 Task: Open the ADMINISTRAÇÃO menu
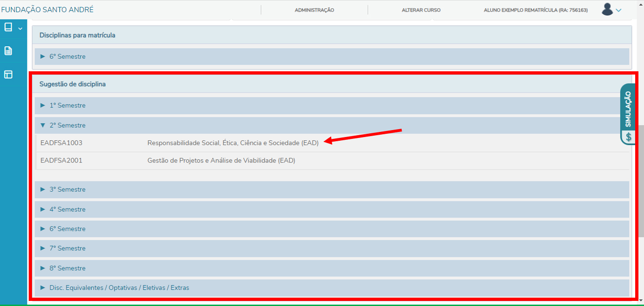click(x=314, y=10)
